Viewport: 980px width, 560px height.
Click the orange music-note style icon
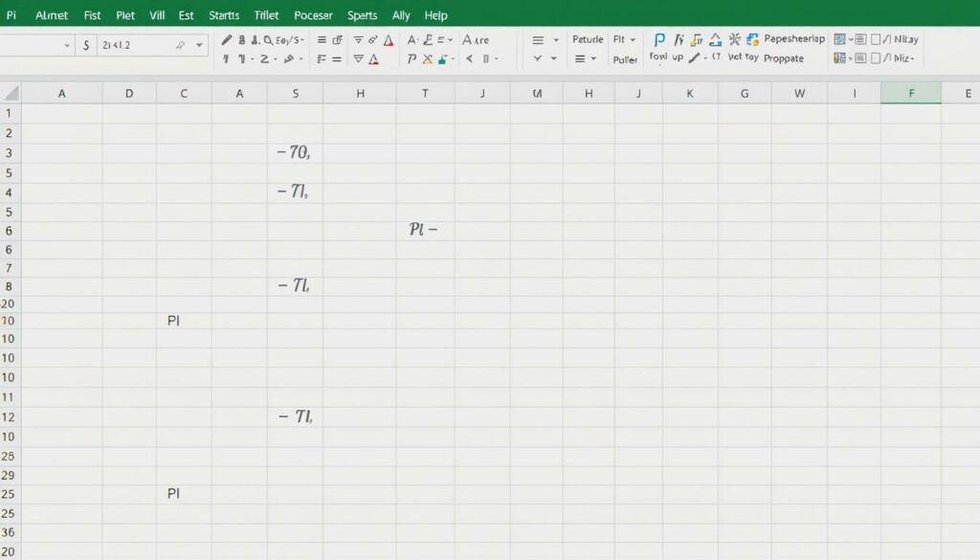pos(697,40)
